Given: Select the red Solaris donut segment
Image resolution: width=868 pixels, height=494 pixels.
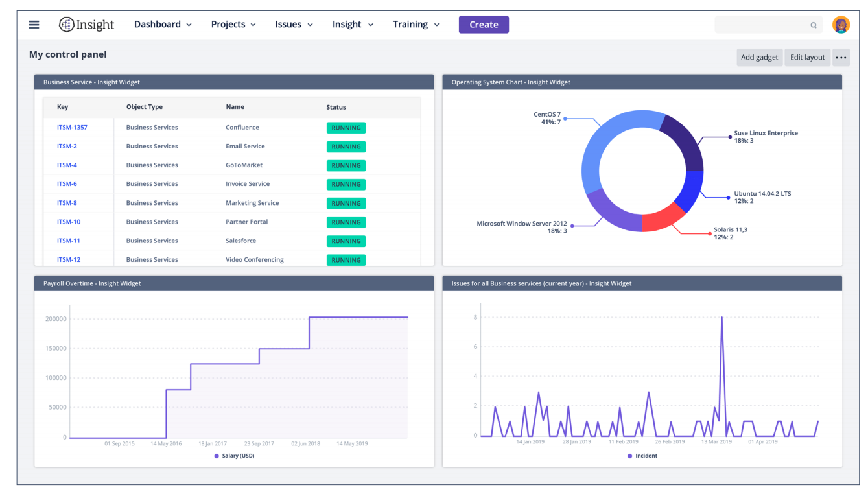Looking at the screenshot, I should (x=661, y=219).
